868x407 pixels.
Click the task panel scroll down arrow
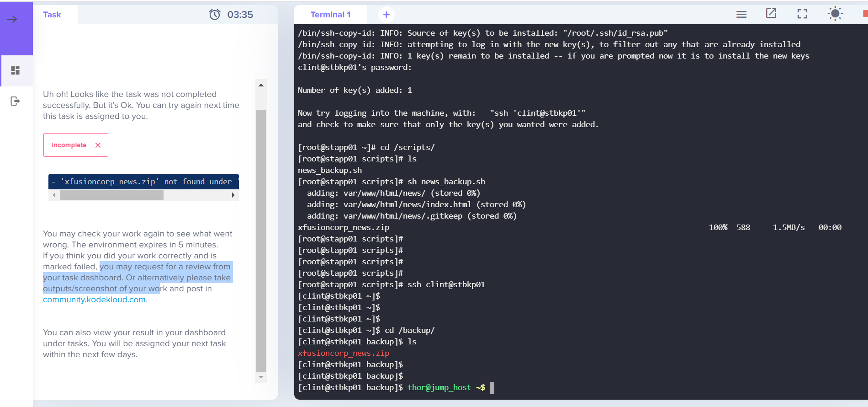[x=261, y=377]
